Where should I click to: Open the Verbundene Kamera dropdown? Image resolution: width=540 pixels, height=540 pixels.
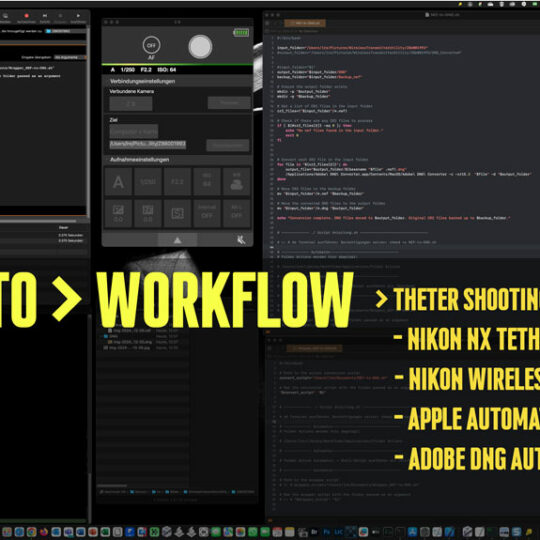click(131, 103)
